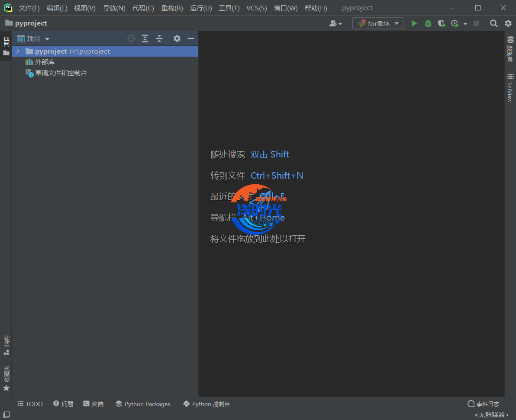516x420 pixels.
Task: Expand all items in project tree
Action: pyautogui.click(x=145, y=38)
